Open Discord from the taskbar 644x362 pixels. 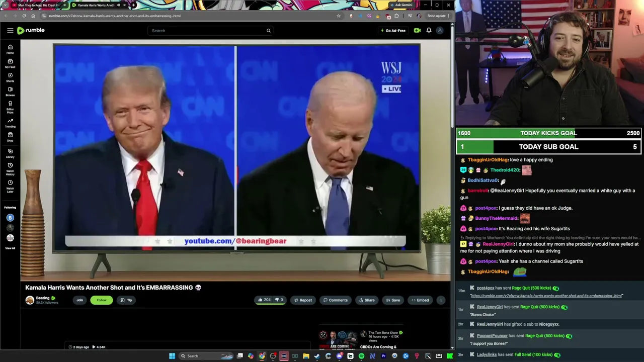click(x=339, y=356)
